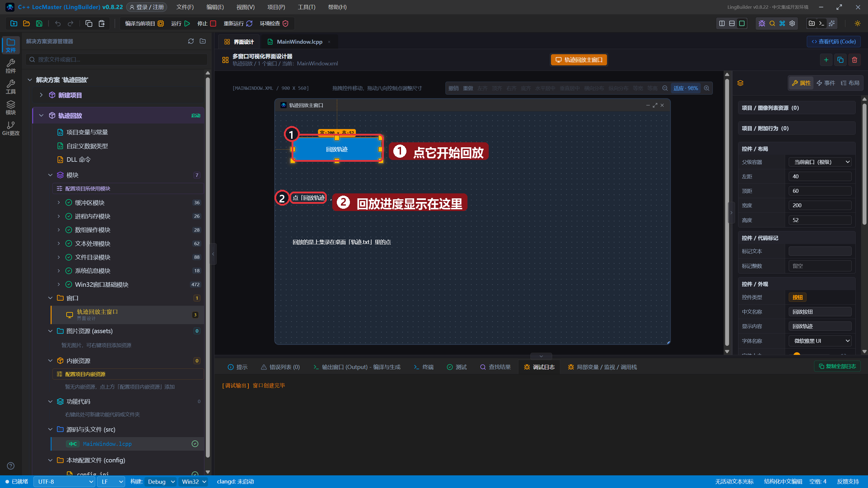The height and width of the screenshot is (488, 868).
Task: Click 复制全部日志 button
Action: tap(837, 366)
